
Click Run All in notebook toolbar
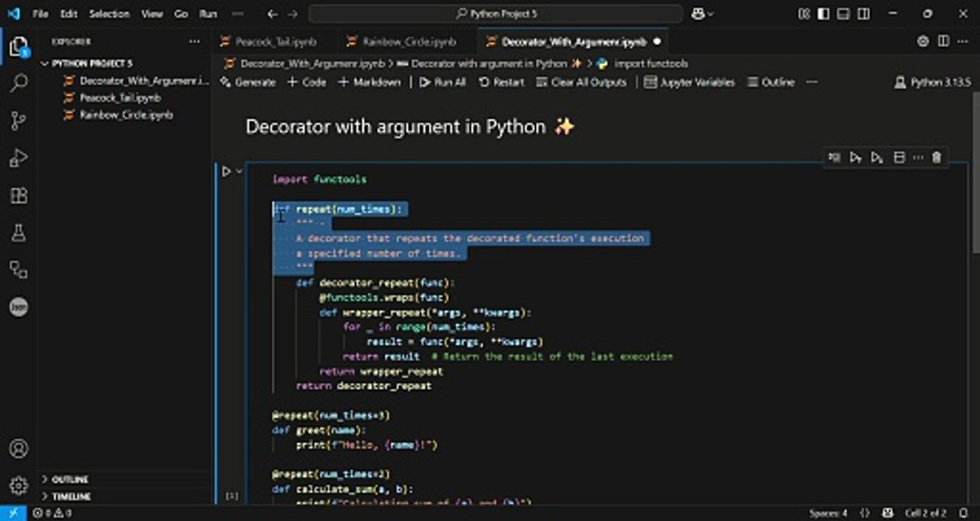coord(443,82)
